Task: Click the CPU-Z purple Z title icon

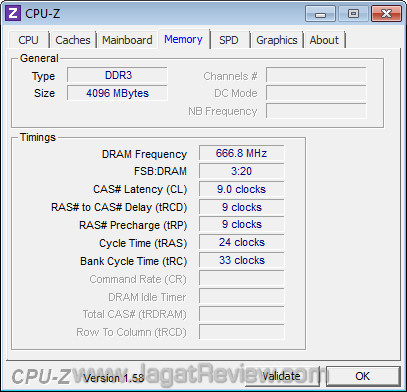Action: [13, 13]
